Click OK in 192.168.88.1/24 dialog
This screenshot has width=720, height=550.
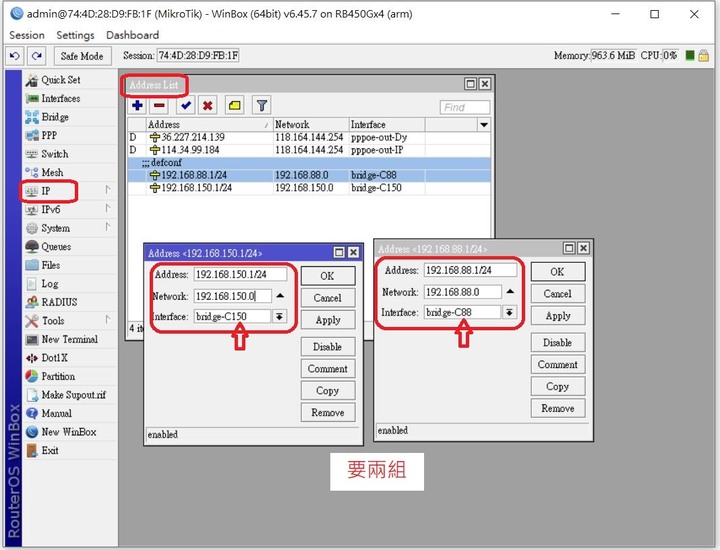[x=557, y=272]
